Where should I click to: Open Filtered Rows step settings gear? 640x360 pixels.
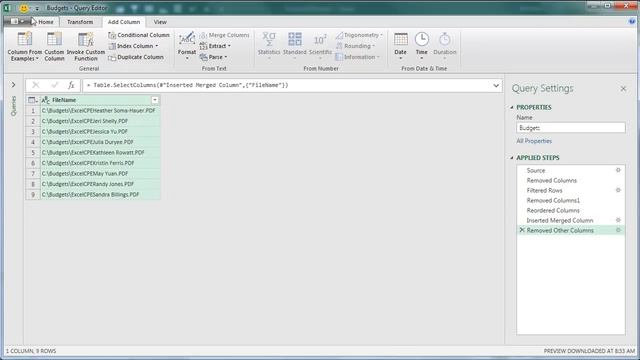coord(618,190)
